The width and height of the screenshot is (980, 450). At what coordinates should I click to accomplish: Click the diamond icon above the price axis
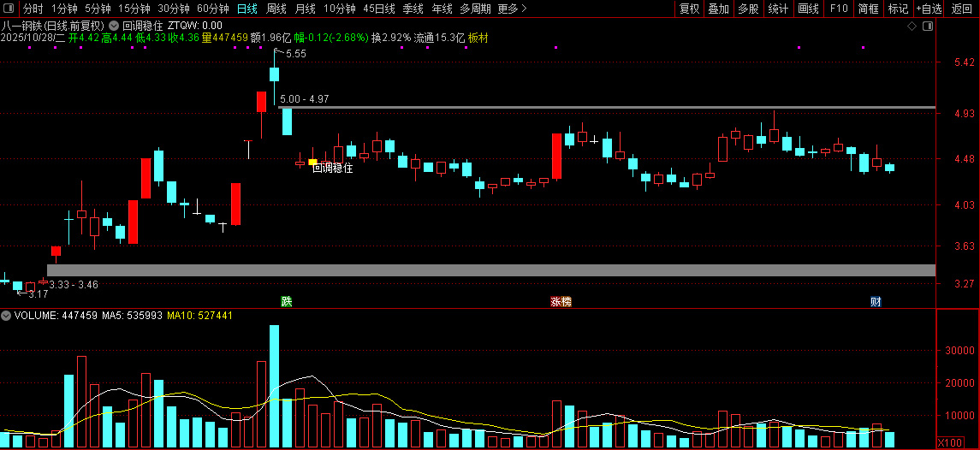(x=912, y=26)
